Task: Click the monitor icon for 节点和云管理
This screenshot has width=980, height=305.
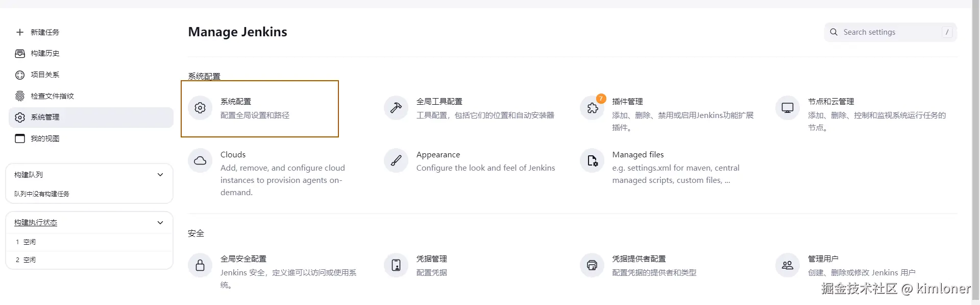Action: point(788,108)
